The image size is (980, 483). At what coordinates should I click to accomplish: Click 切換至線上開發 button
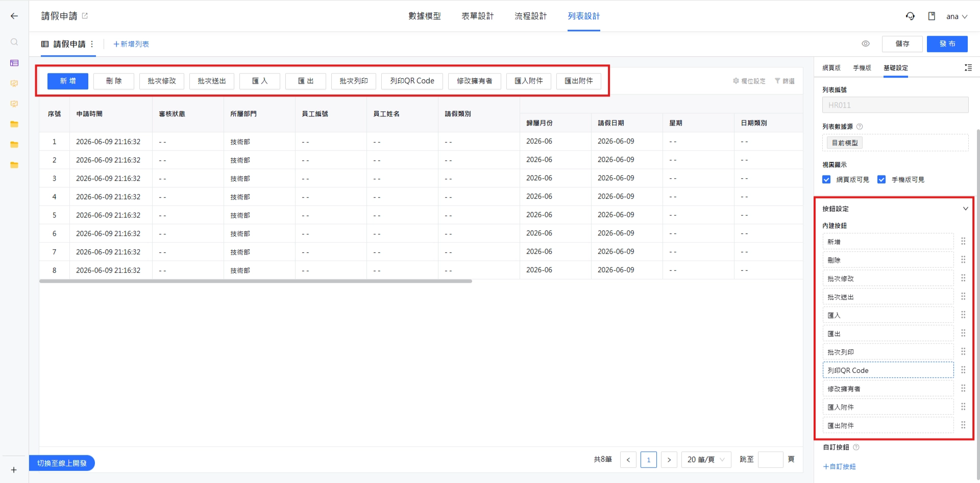click(62, 463)
